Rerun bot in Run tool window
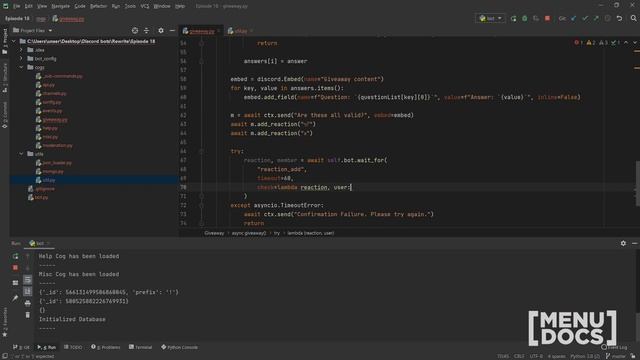 point(16,256)
